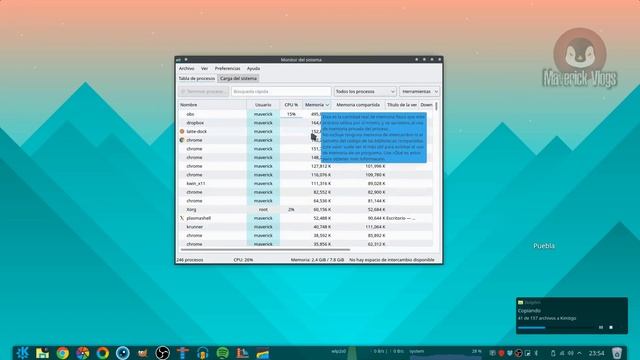The height and width of the screenshot is (360, 640).
Task: Switch to the Tabla de procesos tab
Action: 197,78
